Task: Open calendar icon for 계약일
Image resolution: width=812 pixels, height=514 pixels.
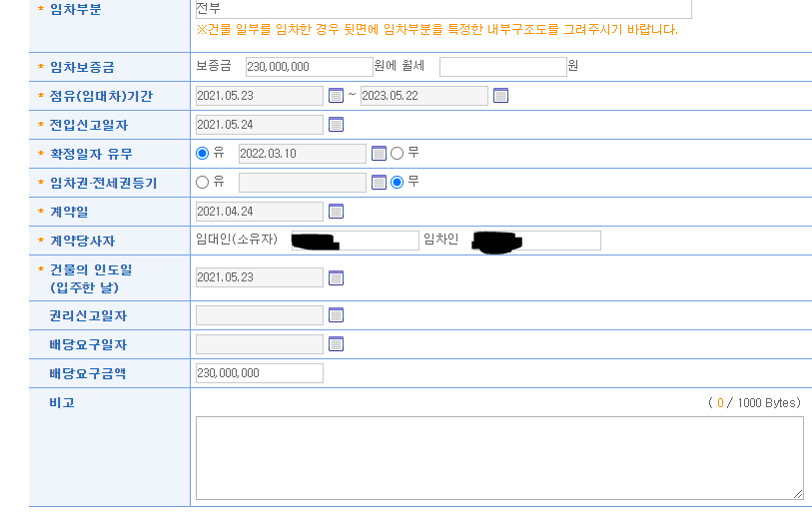Action: pyautogui.click(x=336, y=212)
